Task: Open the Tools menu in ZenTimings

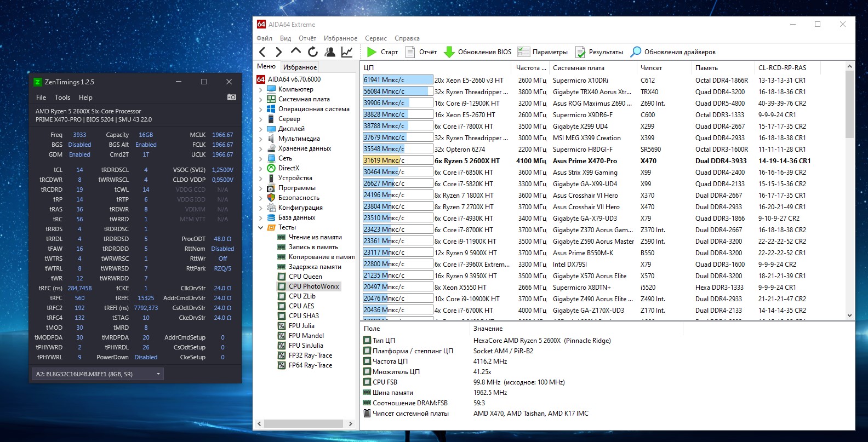Action: click(x=62, y=97)
